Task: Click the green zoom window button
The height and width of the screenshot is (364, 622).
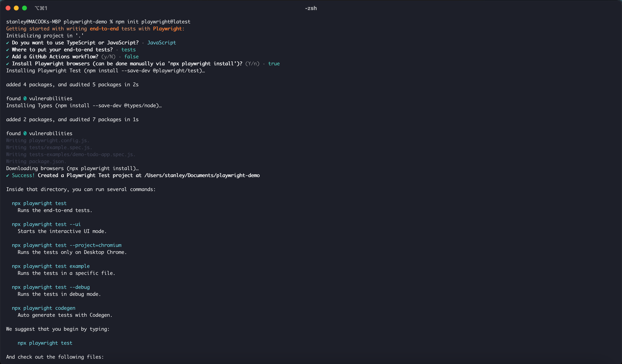Action: 24,8
